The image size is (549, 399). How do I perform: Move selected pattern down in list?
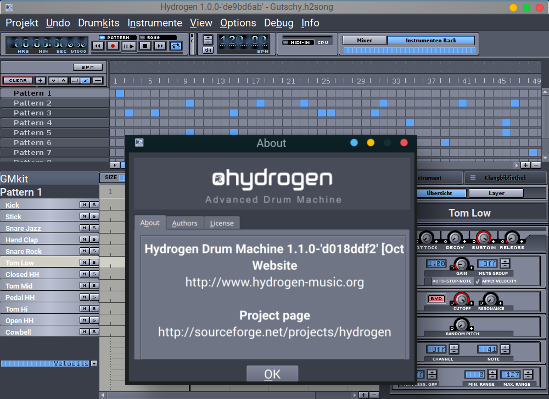pyautogui.click(x=53, y=80)
